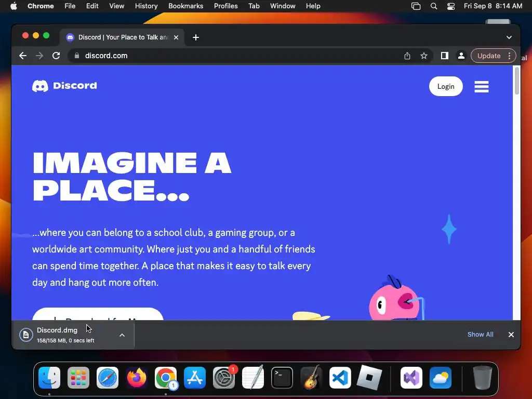
Task: Open the View menu
Action: (x=117, y=6)
